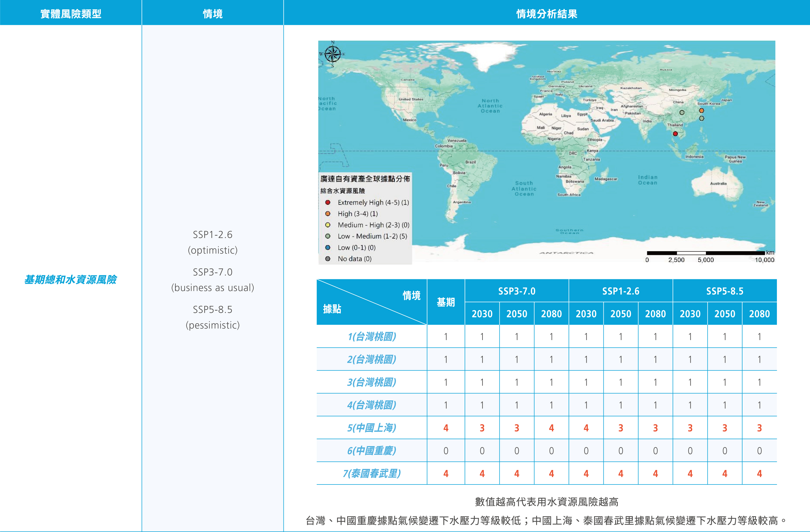Screen dimensions: 810x532
Task: Click the 基期總和水資源風險 heading
Action: tap(70, 279)
